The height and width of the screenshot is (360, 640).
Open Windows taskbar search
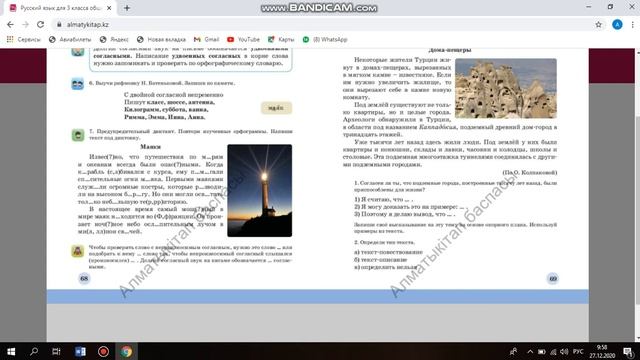[34, 351]
